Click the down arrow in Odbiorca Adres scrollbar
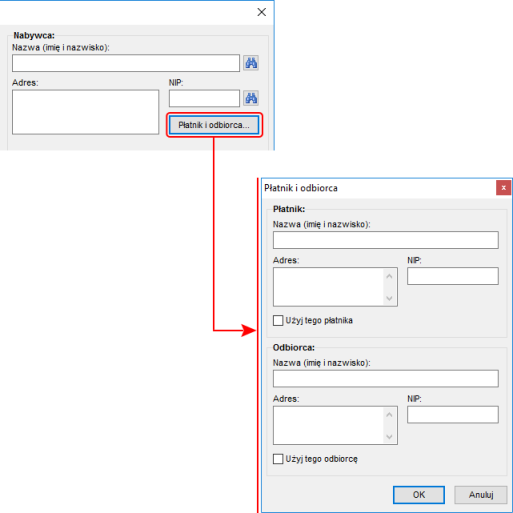The image size is (513, 513). click(389, 437)
